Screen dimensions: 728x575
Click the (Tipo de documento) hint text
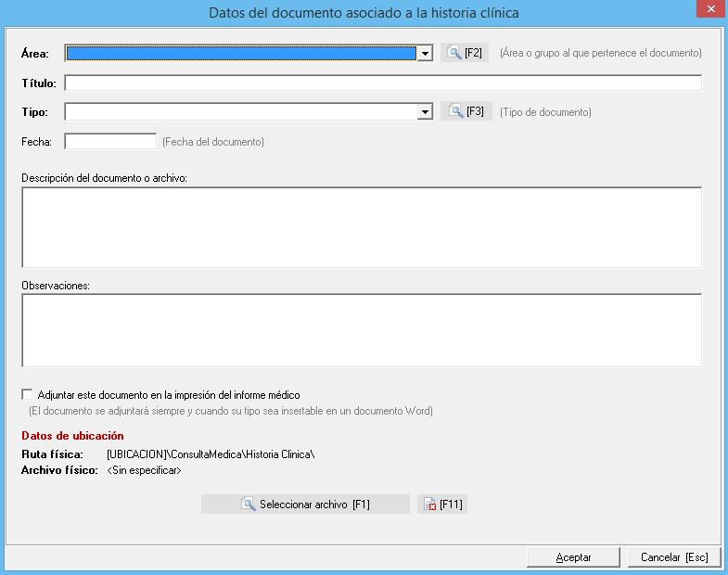point(545,112)
